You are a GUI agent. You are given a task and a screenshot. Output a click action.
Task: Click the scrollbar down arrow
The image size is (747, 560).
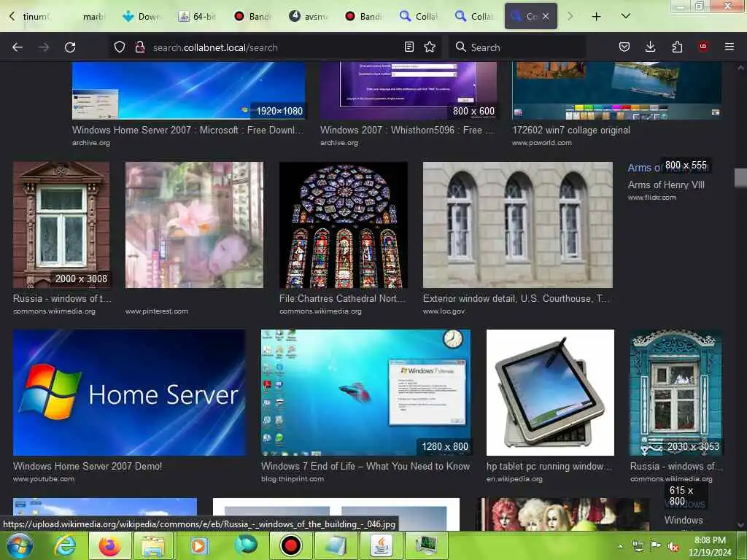(x=740, y=525)
